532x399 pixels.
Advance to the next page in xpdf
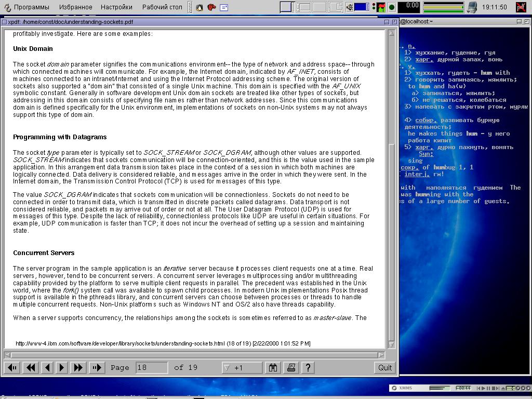pyautogui.click(x=61, y=367)
